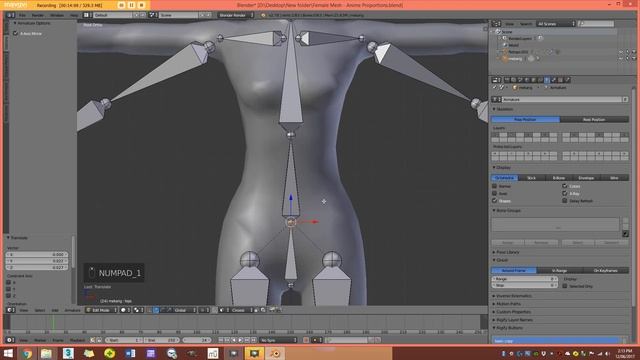
Task: Enable the Delay Refresh checkbox
Action: 565,201
